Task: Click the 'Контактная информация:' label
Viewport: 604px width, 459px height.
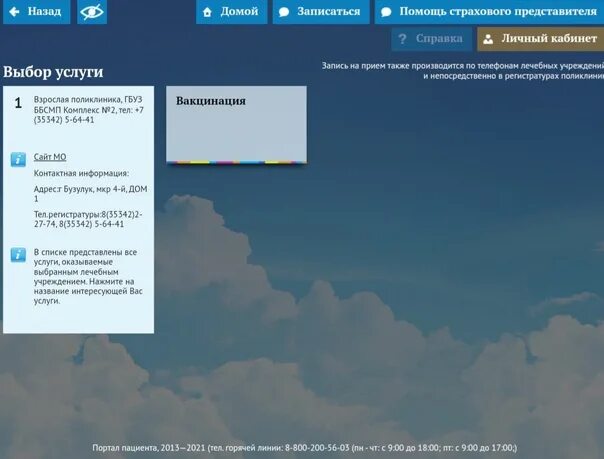Action: [81, 173]
